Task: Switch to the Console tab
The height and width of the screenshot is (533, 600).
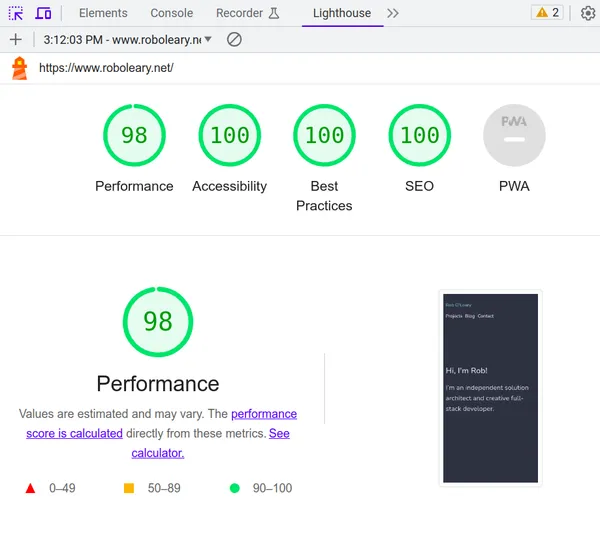Action: 172,13
